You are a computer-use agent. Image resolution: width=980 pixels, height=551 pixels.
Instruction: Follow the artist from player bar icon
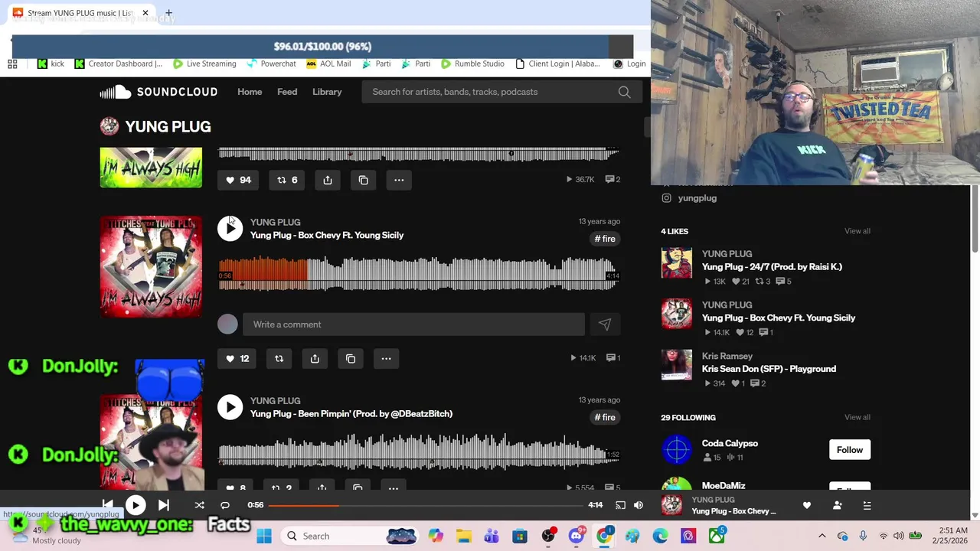837,505
